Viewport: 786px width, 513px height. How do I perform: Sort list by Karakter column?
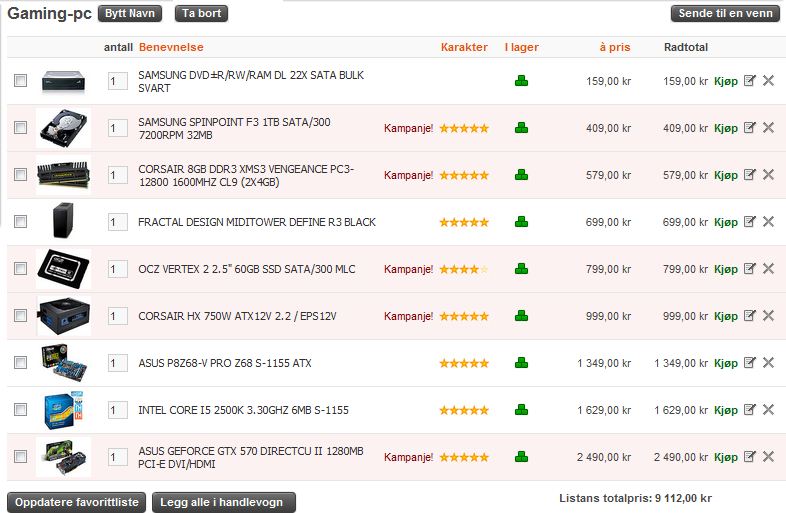click(464, 47)
